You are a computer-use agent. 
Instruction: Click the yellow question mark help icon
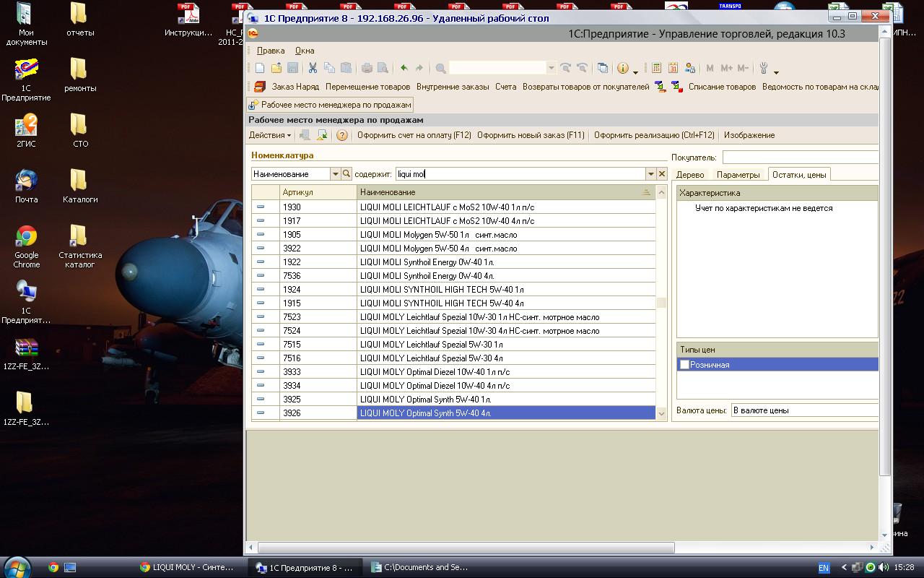342,135
